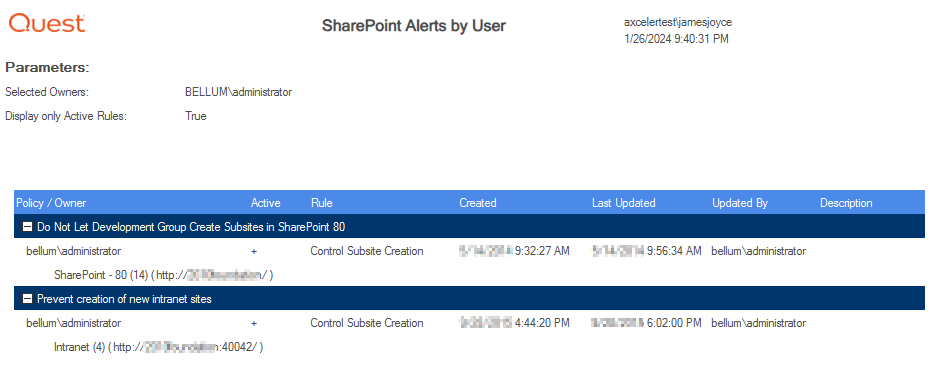
Task: Click the Selected Owners label
Action: pos(47,92)
